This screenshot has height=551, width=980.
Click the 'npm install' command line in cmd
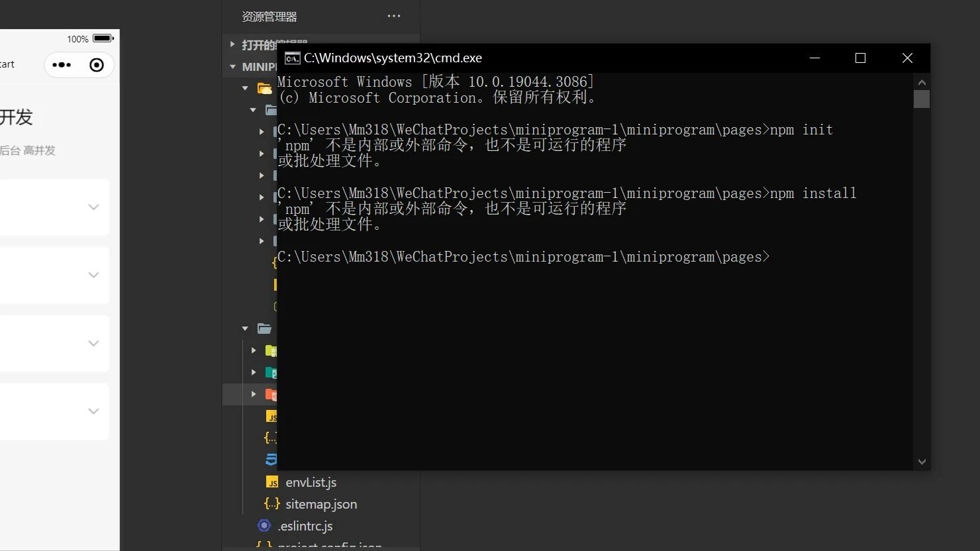click(x=567, y=193)
